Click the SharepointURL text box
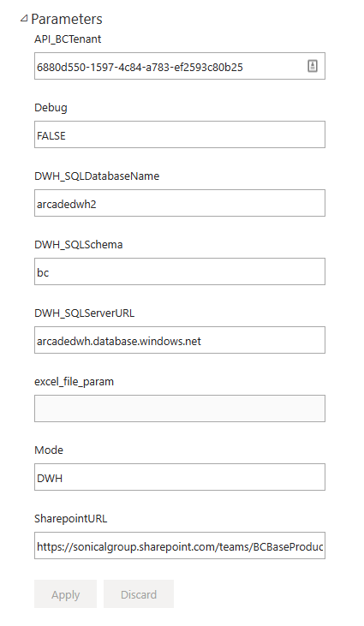 (x=180, y=546)
